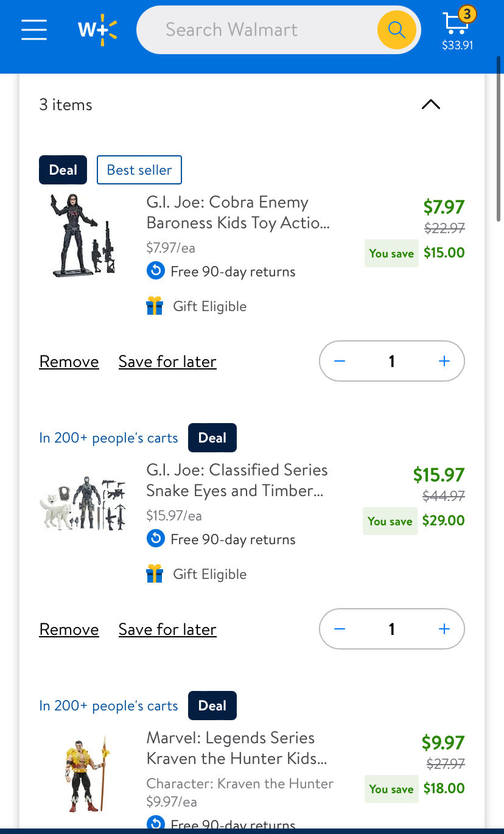Open the Snake Eyes and Timber thumbnail
Image resolution: width=504 pixels, height=834 pixels.
click(83, 503)
